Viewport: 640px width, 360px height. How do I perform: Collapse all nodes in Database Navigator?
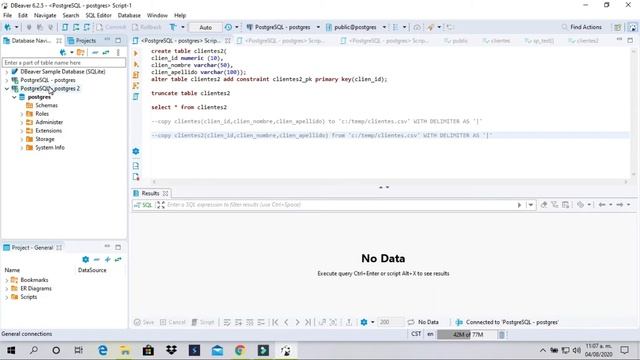click(95, 52)
